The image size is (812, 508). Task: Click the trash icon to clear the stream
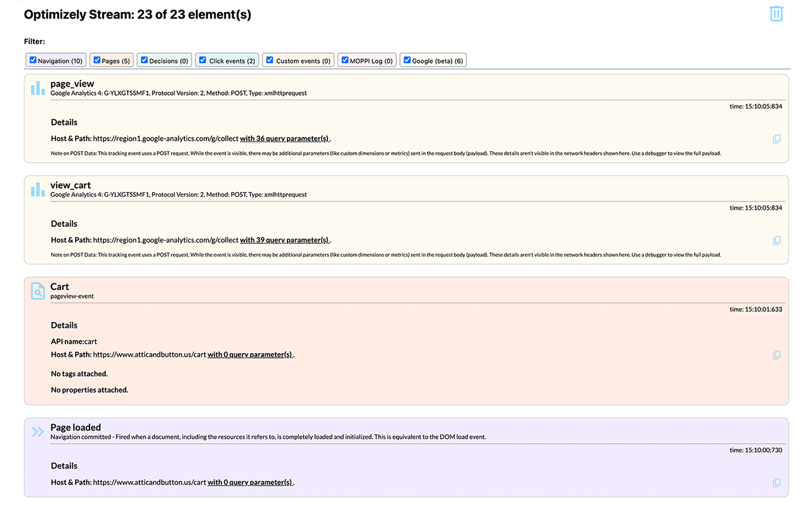click(x=776, y=13)
